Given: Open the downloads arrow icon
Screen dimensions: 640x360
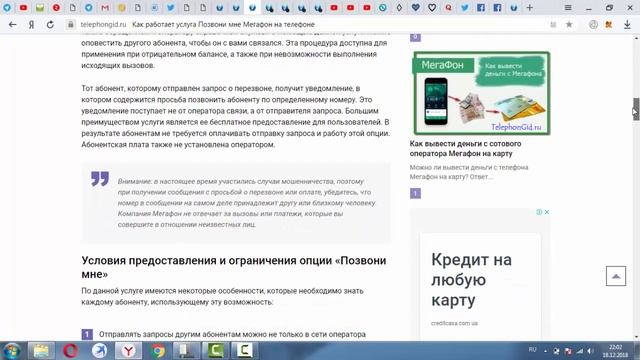Looking at the screenshot, I should click(x=627, y=24).
